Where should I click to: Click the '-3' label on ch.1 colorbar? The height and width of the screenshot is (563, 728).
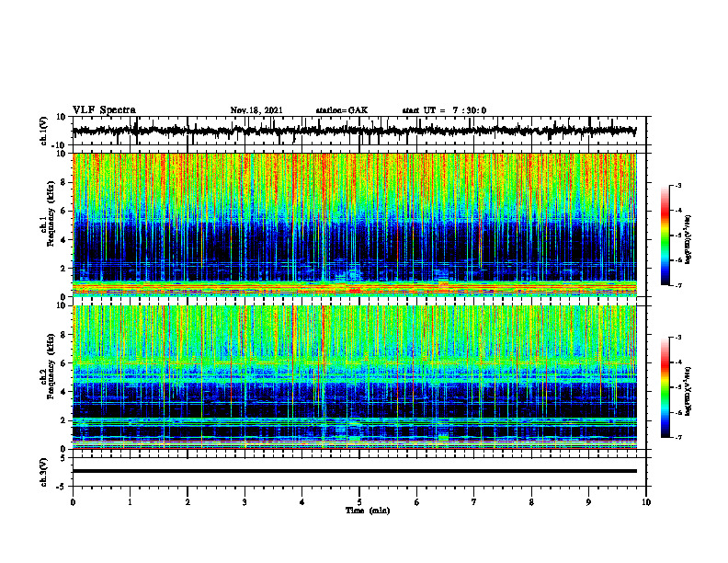click(678, 185)
